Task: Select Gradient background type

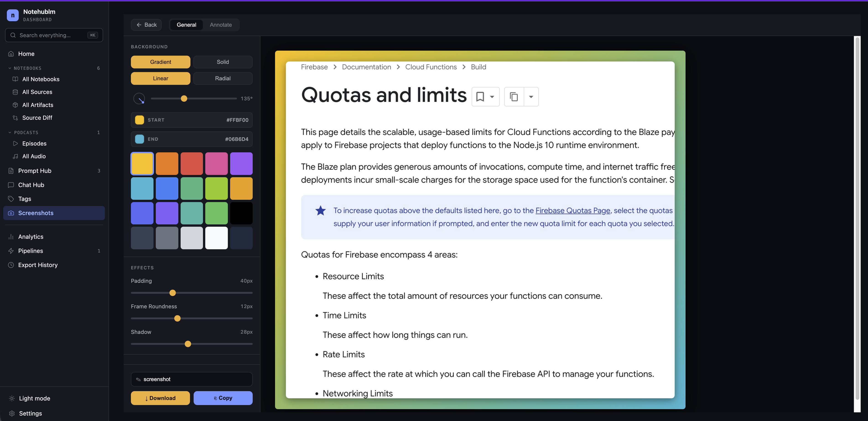Action: click(160, 62)
